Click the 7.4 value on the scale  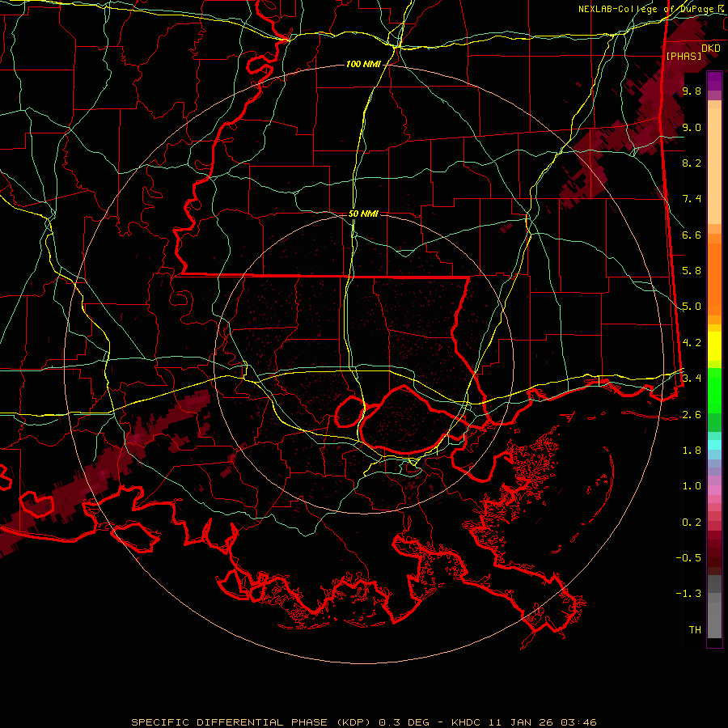coord(692,199)
